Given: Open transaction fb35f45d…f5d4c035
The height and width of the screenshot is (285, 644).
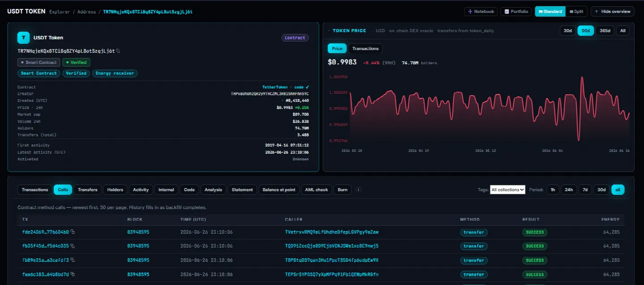Looking at the screenshot, I should [46, 246].
